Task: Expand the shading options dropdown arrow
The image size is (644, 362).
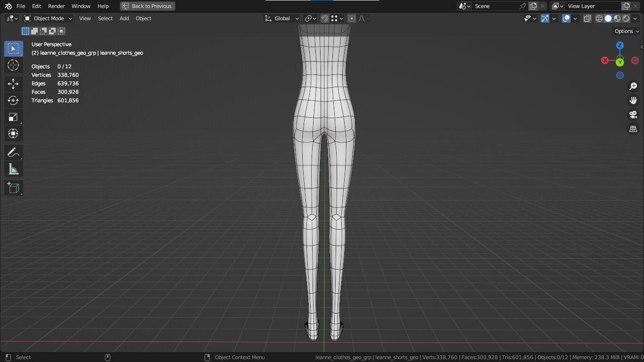Action: pyautogui.click(x=635, y=18)
